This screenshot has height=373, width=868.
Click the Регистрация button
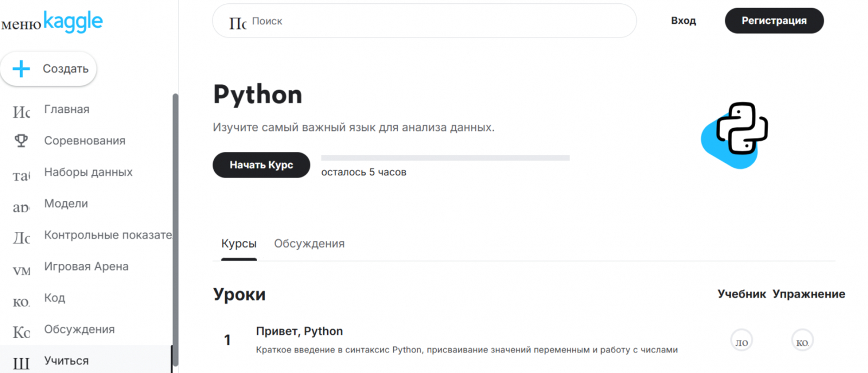774,21
